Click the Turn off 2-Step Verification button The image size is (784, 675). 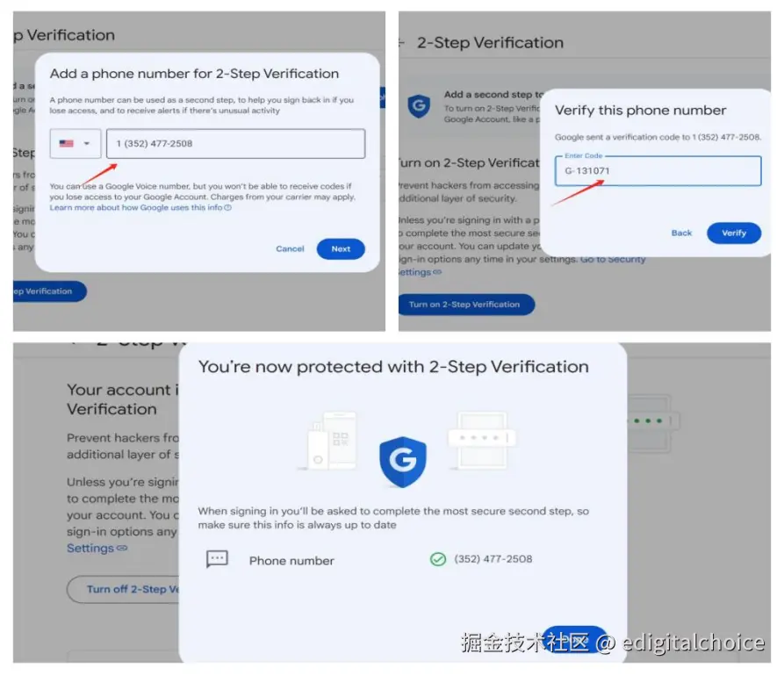(x=123, y=589)
